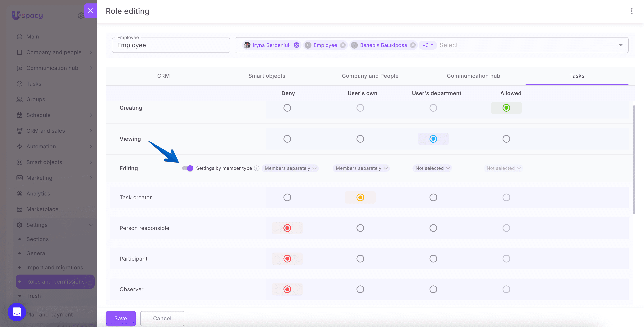
Task: Switch to the Company and People tab
Action: pos(370,76)
